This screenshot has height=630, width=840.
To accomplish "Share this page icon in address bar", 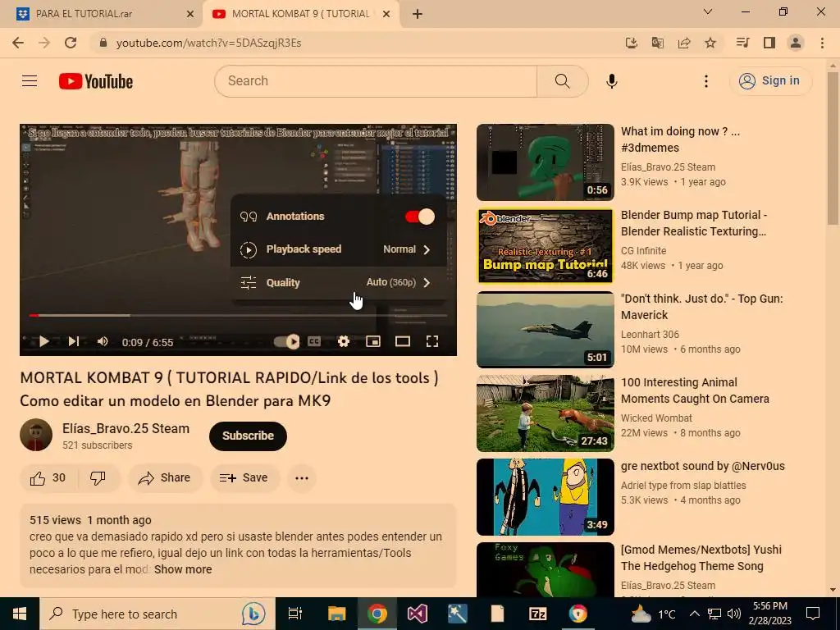I will (x=684, y=43).
